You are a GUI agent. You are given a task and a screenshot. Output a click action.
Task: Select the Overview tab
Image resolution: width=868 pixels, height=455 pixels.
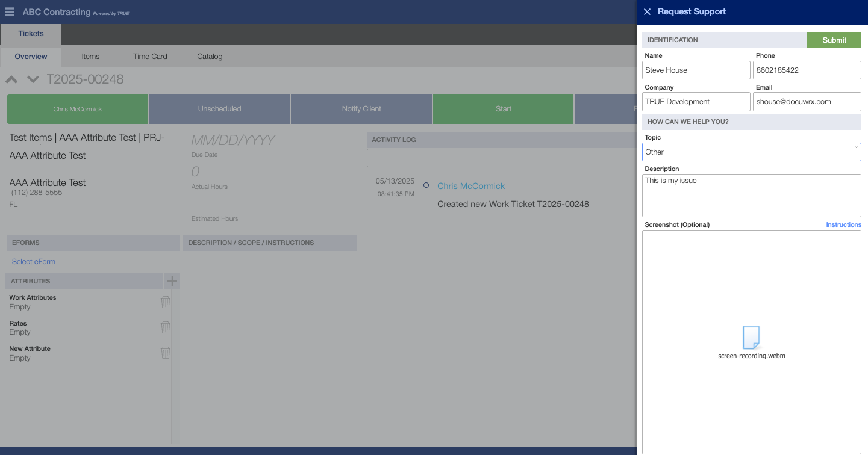coord(31,57)
